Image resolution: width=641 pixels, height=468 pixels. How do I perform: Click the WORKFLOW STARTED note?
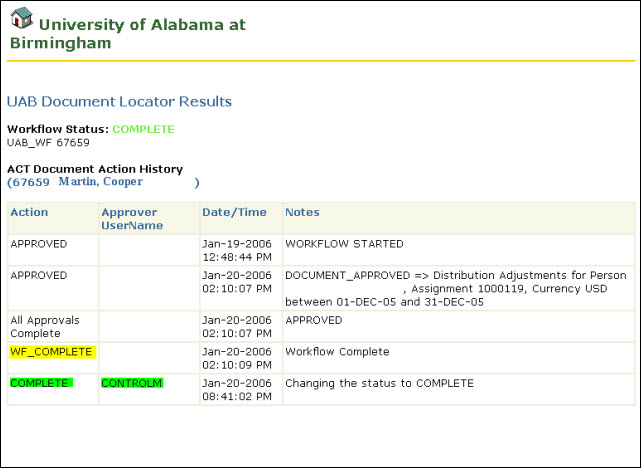click(344, 244)
